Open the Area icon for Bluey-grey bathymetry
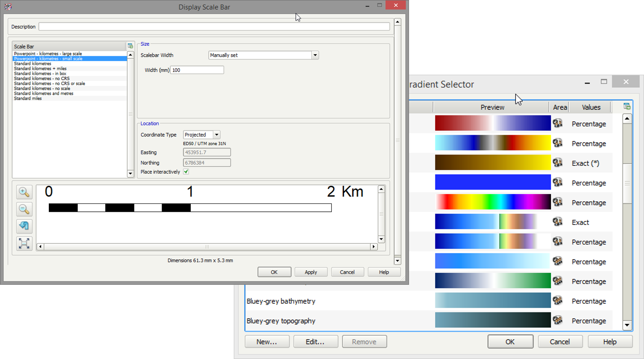644x359 pixels. point(558,300)
